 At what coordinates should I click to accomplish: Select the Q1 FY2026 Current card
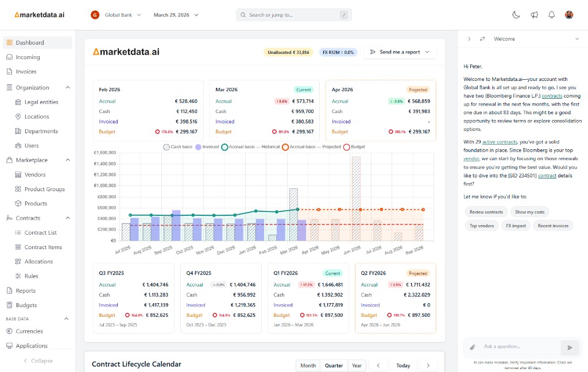point(308,298)
